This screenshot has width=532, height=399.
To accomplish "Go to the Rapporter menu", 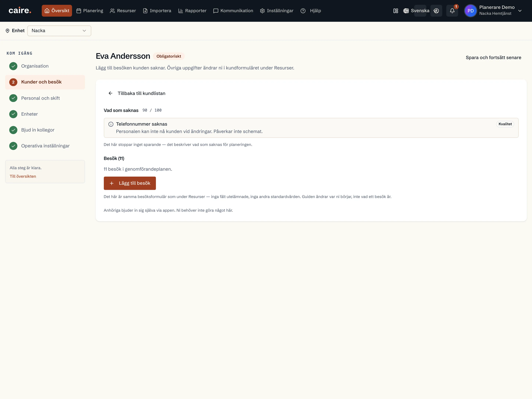I will tap(192, 11).
